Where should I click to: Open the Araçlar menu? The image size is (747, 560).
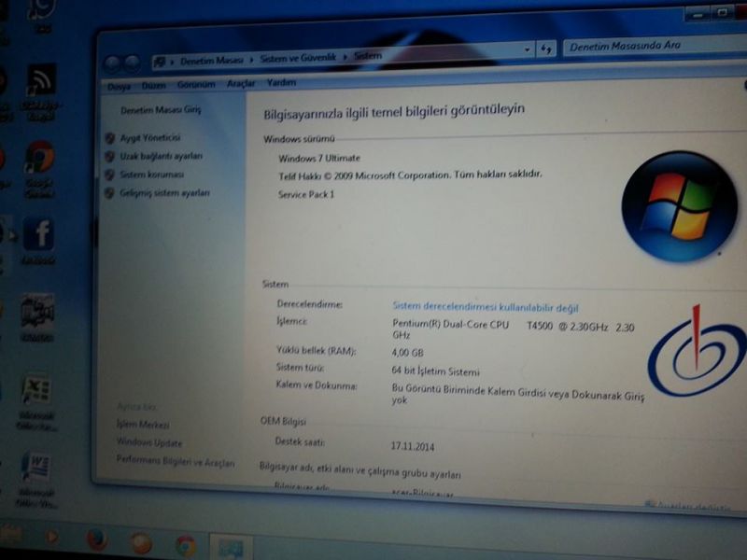click(241, 83)
